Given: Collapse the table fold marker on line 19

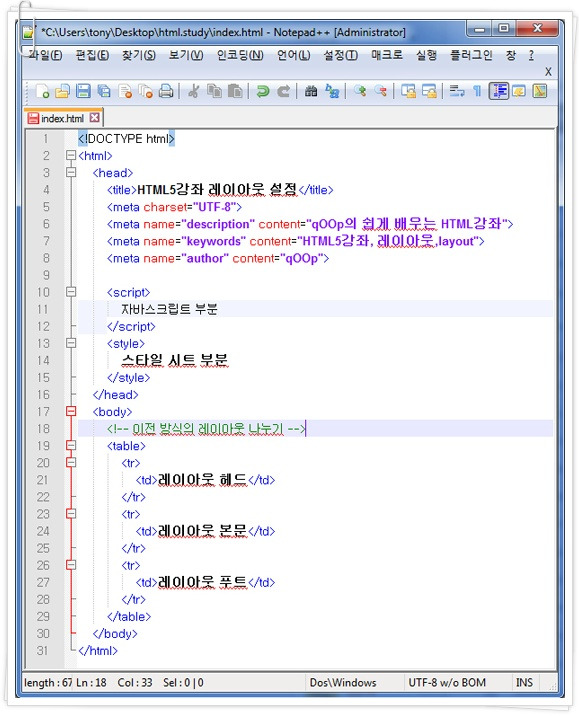Looking at the screenshot, I should [x=71, y=445].
